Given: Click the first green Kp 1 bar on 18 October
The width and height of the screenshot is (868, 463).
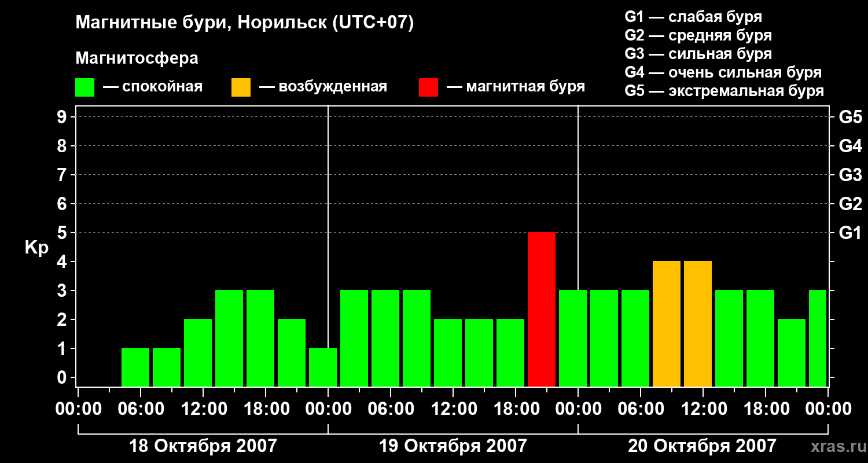Looking at the screenshot, I should (135, 367).
